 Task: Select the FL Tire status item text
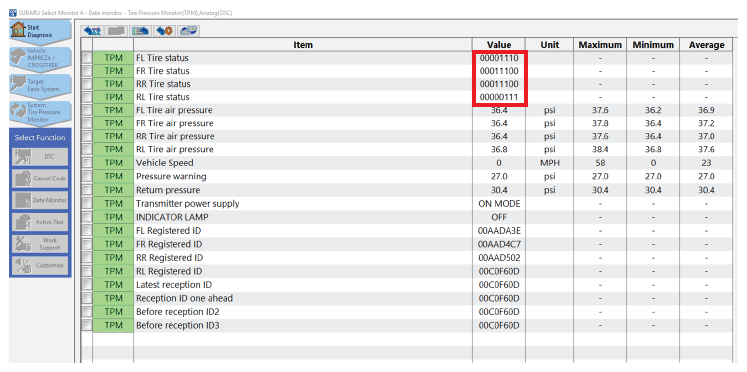[162, 58]
